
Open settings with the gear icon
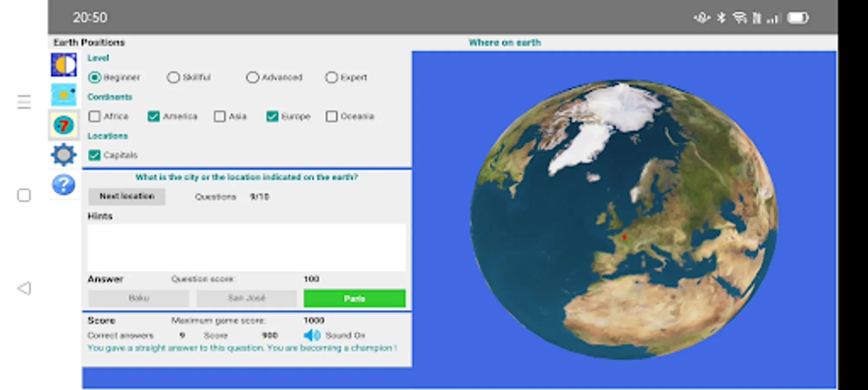coord(64,155)
